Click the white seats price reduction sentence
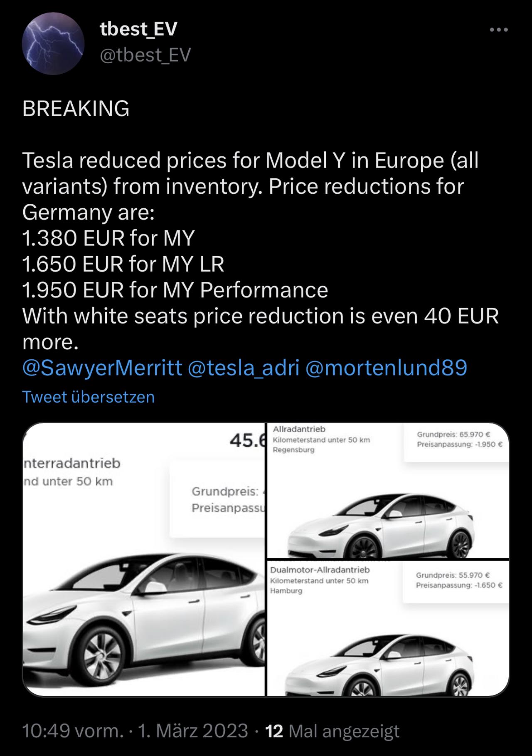 pos(260,329)
